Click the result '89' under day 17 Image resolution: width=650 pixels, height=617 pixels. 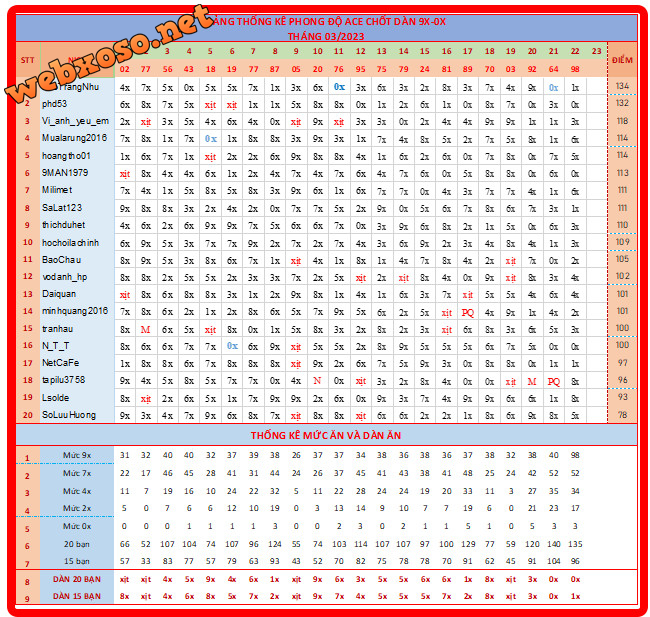point(468,69)
